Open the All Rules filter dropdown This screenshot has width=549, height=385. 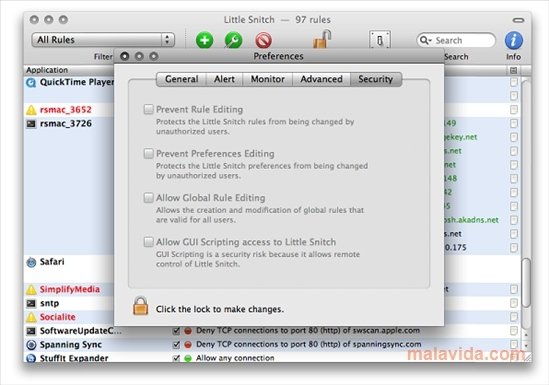coord(103,40)
